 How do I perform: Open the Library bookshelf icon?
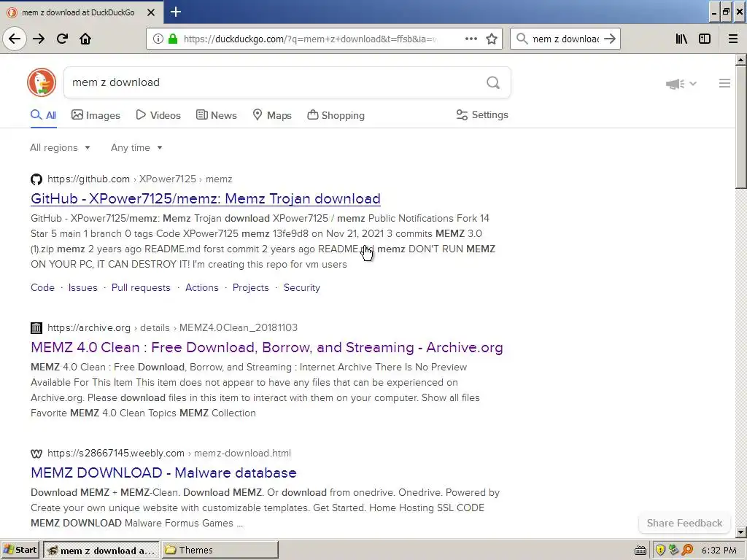[681, 39]
